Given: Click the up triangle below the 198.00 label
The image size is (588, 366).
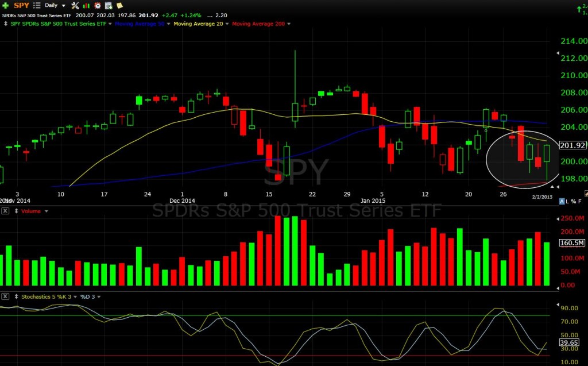Looking at the screenshot, I should pyautogui.click(x=552, y=187).
